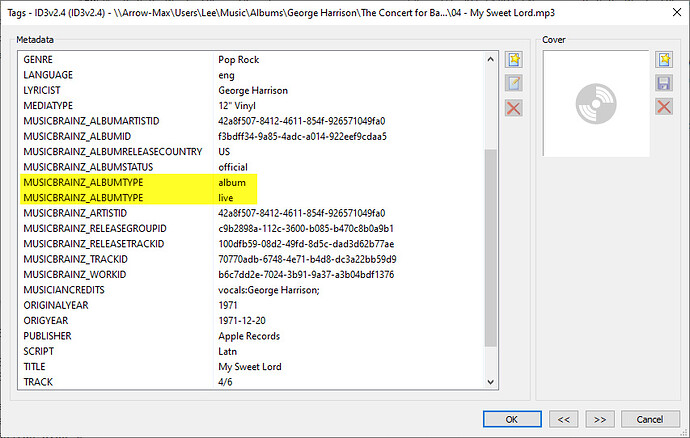
Task: Click the My Sweet Lord title value
Action: (x=250, y=367)
